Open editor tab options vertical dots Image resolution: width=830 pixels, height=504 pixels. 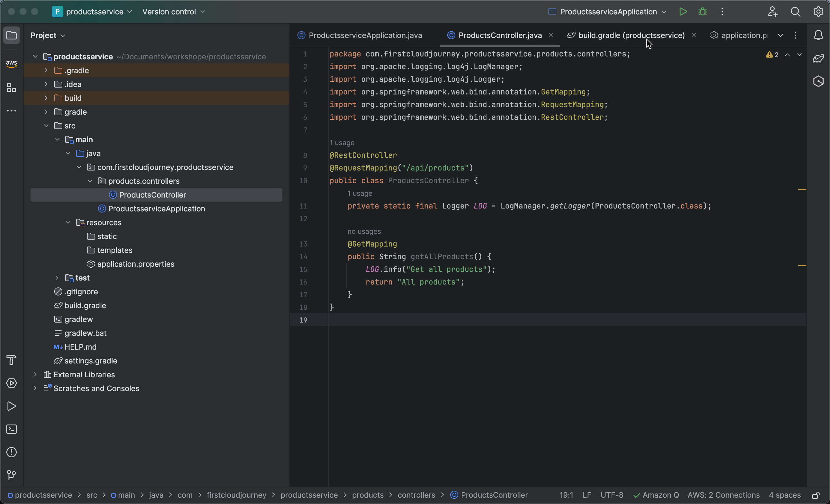point(795,35)
